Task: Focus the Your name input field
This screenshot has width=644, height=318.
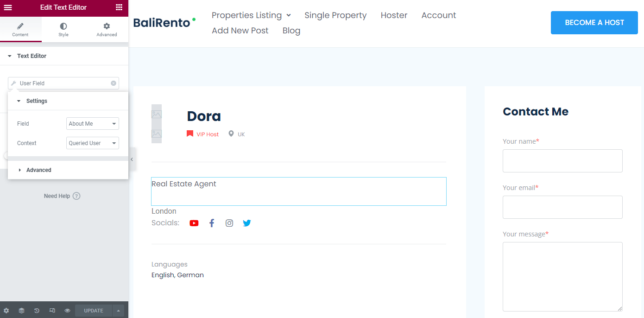Action: click(562, 161)
